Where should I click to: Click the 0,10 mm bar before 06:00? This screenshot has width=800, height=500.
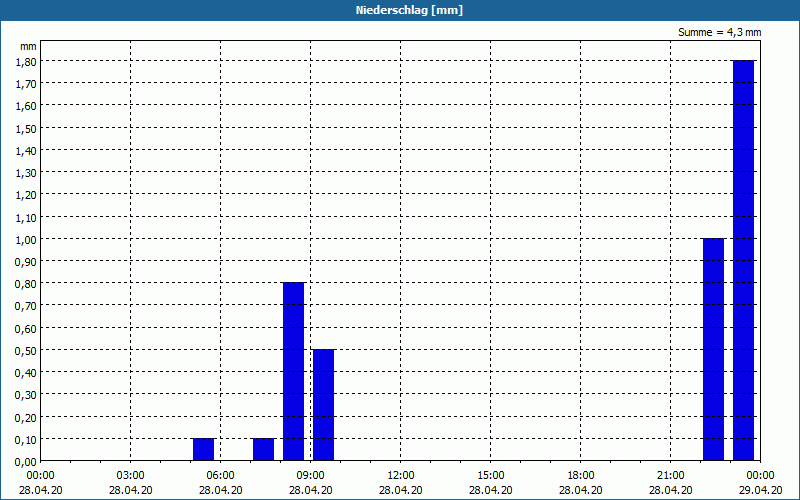click(x=204, y=449)
